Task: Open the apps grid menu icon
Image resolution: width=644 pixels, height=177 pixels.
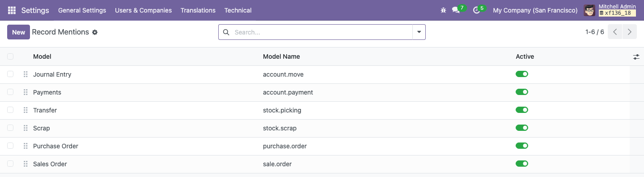Action: click(12, 10)
